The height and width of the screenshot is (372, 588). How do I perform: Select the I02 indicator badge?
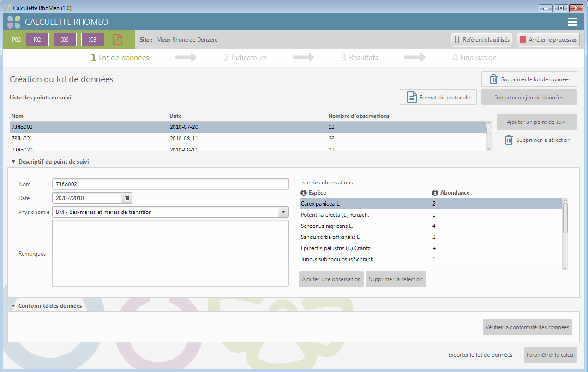pyautogui.click(x=37, y=40)
